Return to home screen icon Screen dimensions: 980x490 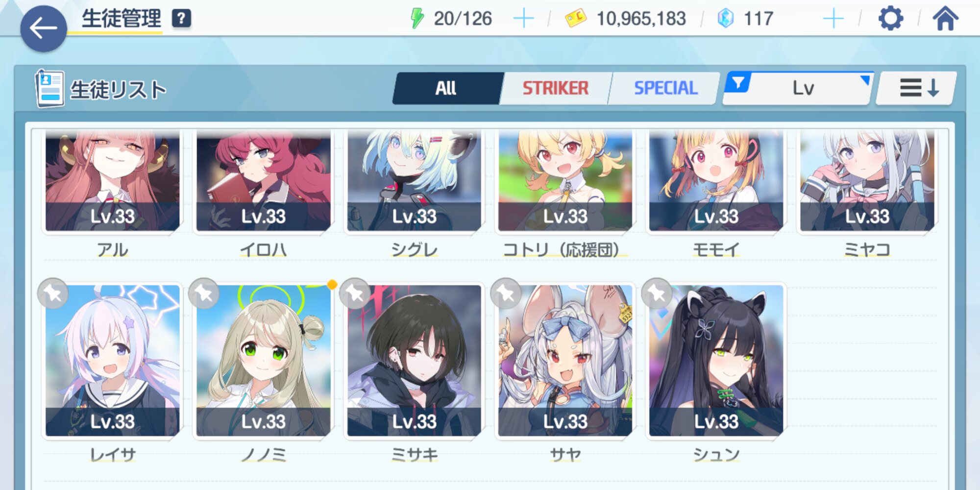(945, 19)
